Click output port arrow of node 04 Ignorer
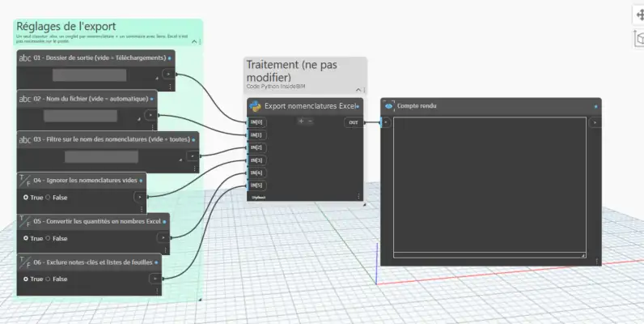 coord(140,197)
